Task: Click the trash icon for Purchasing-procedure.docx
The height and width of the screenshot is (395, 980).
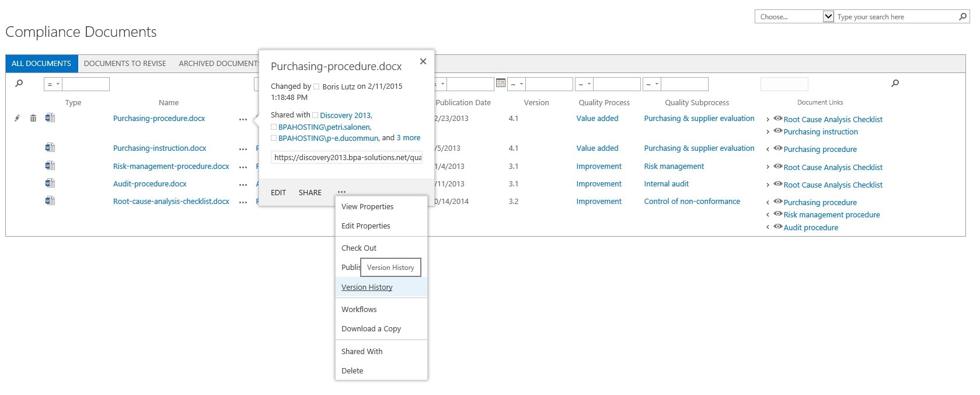Action: point(33,118)
